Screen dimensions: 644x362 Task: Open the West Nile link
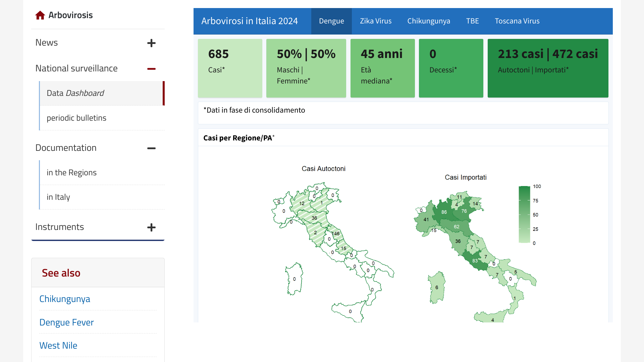tap(58, 346)
